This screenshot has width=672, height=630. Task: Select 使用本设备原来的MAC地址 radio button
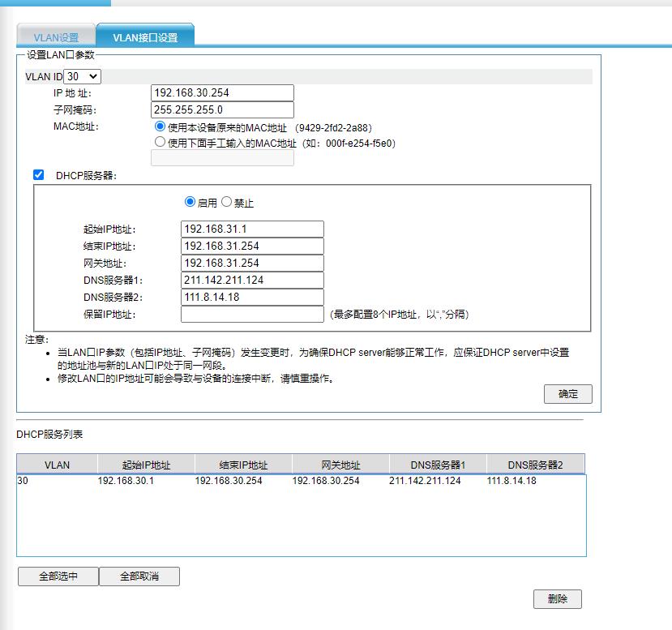160,126
